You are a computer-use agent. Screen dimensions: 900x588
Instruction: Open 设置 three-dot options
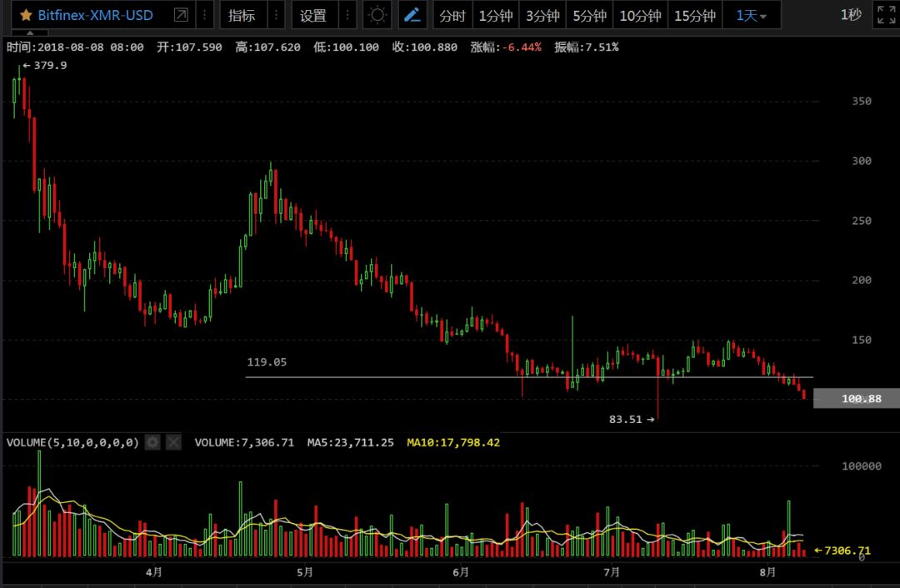pyautogui.click(x=347, y=15)
